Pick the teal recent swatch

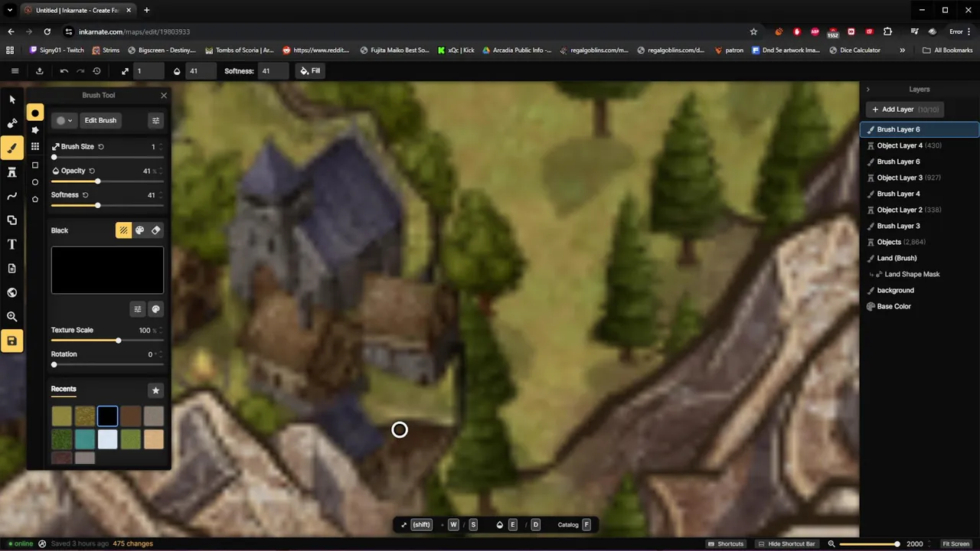[x=85, y=439]
